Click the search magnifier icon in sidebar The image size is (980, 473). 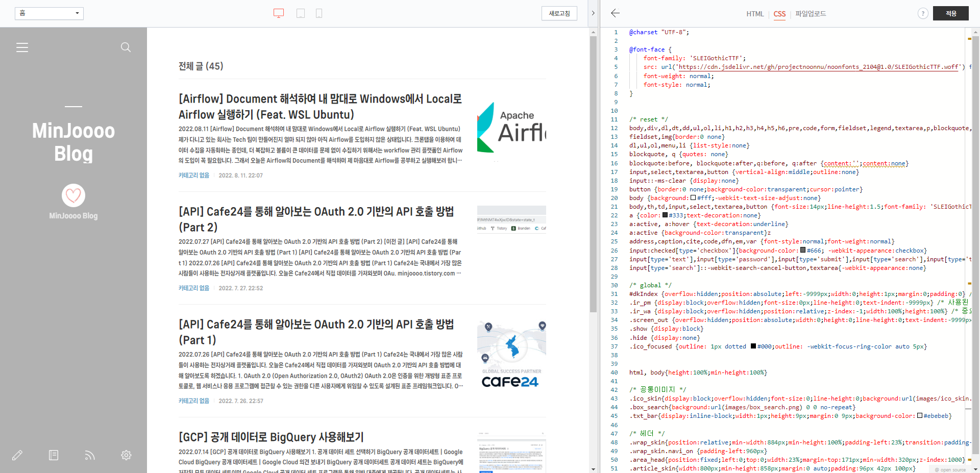coord(126,47)
